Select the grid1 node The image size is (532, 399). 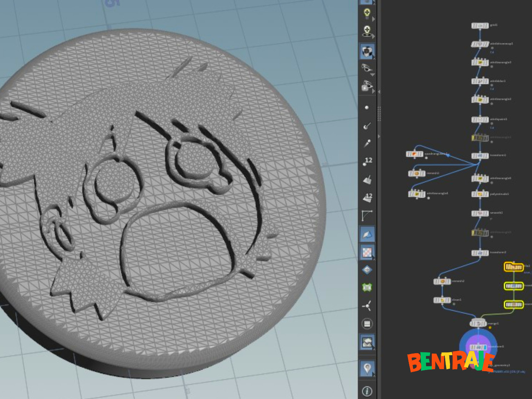point(480,25)
